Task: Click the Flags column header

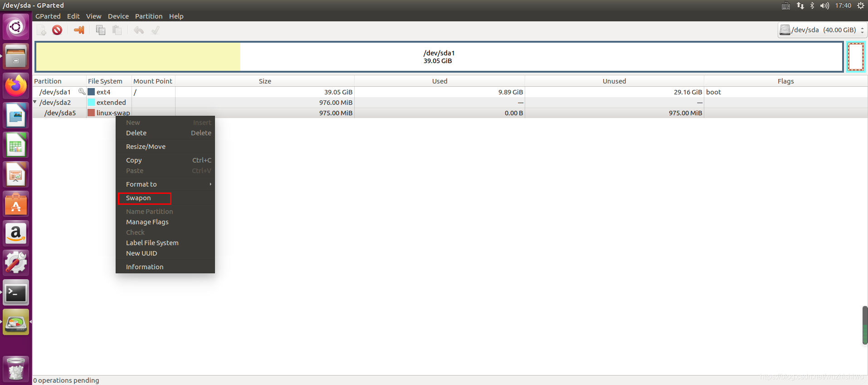Action: [x=785, y=81]
